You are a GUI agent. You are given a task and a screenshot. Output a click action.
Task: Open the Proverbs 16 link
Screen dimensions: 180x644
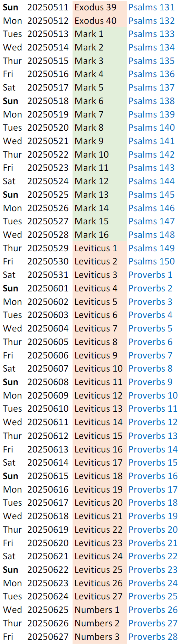point(153,476)
